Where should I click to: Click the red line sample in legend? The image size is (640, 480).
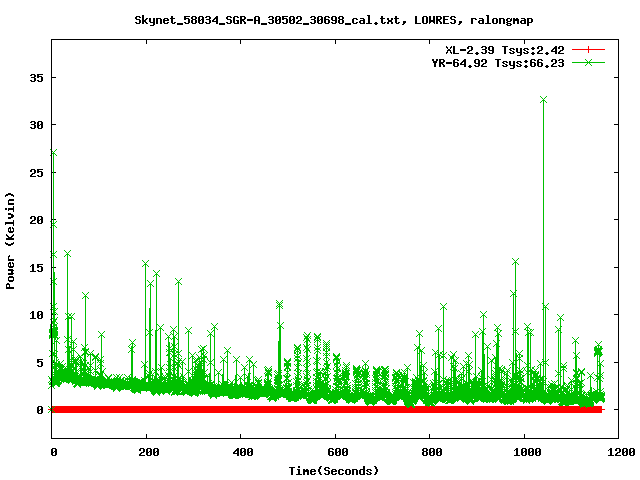(x=588, y=50)
